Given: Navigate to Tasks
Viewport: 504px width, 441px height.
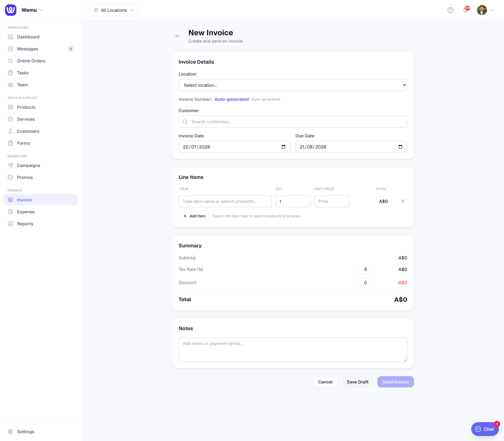Looking at the screenshot, I should (x=41, y=73).
